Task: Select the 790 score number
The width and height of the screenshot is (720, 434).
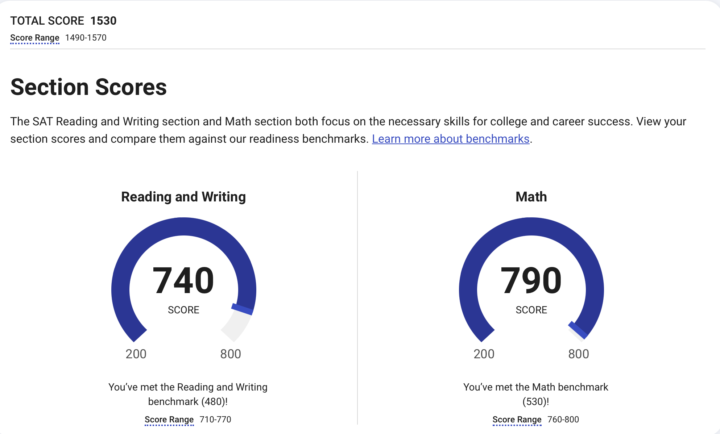Action: point(531,280)
